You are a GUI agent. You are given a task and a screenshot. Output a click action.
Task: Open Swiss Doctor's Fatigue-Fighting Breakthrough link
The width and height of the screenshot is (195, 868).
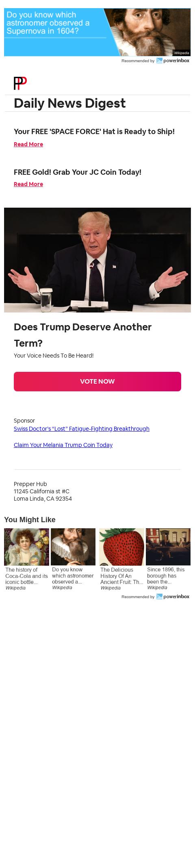[82, 429]
